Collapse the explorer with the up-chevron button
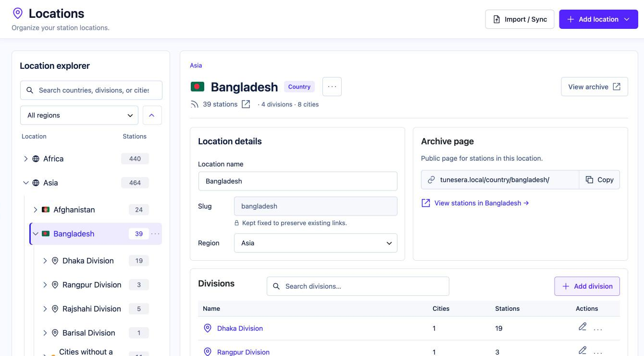The height and width of the screenshot is (356, 644). 152,115
